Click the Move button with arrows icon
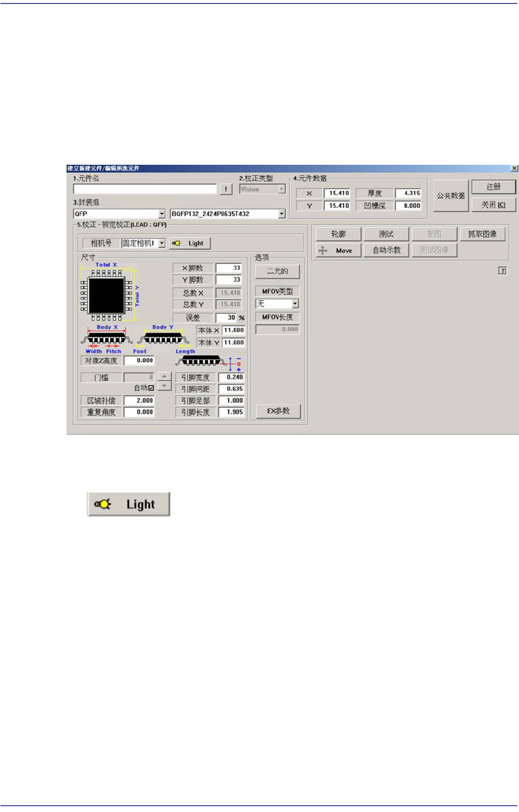519x812 pixels. point(338,250)
